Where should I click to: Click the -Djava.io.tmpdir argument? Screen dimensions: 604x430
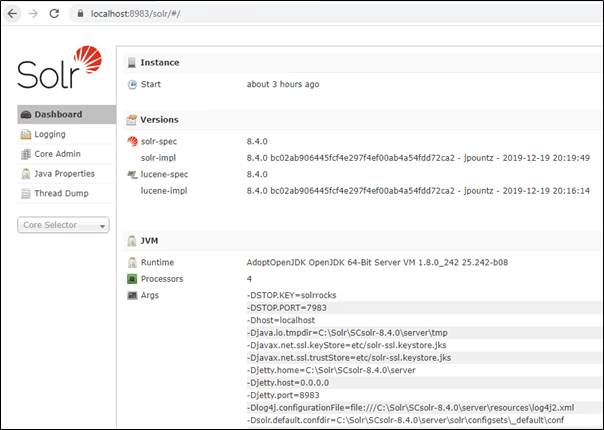pos(347,333)
